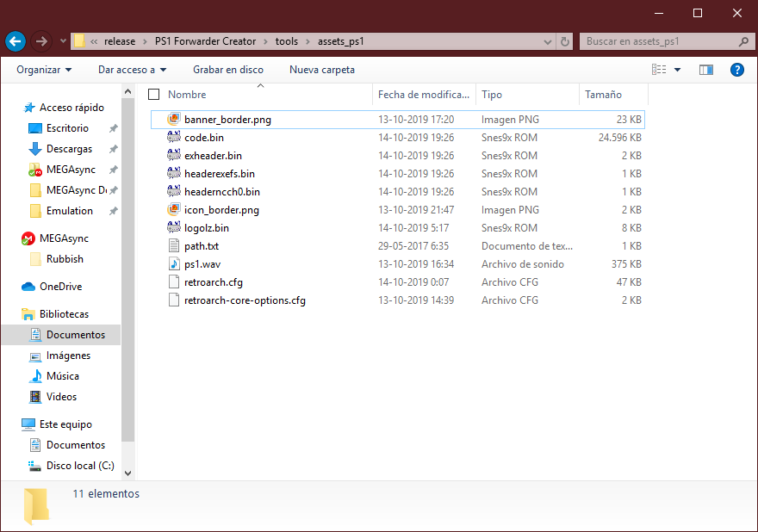Click the forward navigation arrow
The width and height of the screenshot is (758, 532).
click(x=41, y=41)
